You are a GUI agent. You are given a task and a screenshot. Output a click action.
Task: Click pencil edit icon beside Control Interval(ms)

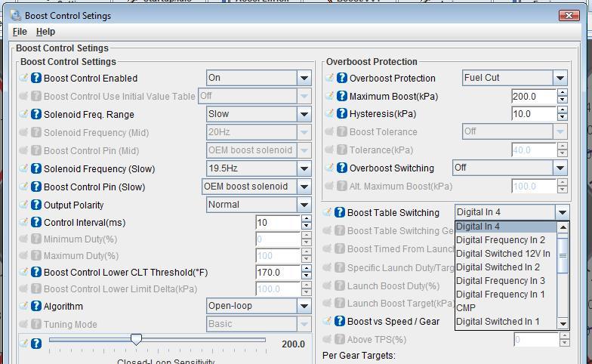[x=24, y=222]
